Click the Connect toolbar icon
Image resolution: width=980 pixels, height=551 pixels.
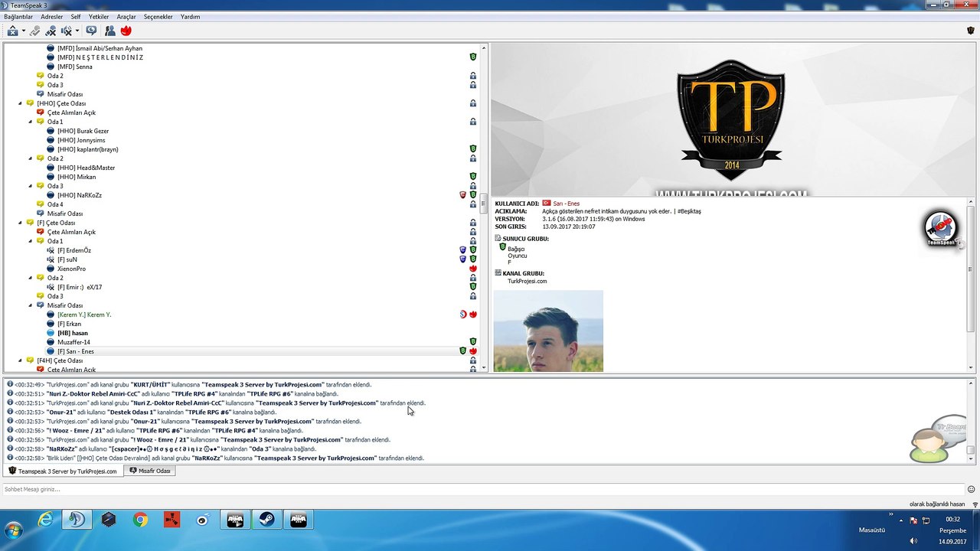12,31
